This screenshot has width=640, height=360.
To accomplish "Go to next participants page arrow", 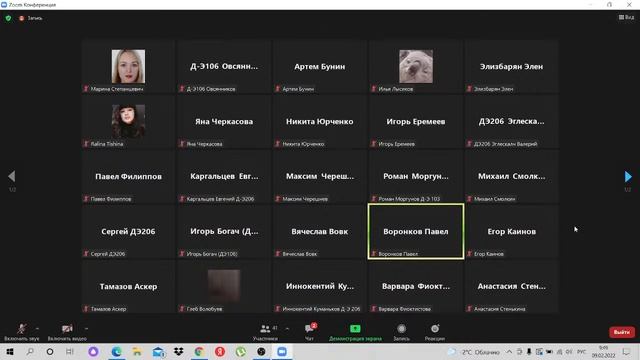I will coord(628,176).
